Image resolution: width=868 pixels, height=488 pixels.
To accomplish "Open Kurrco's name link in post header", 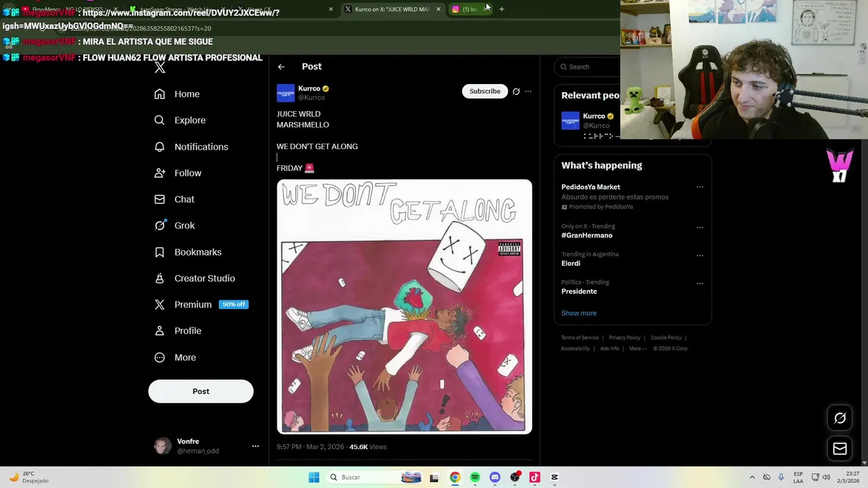I will (309, 88).
